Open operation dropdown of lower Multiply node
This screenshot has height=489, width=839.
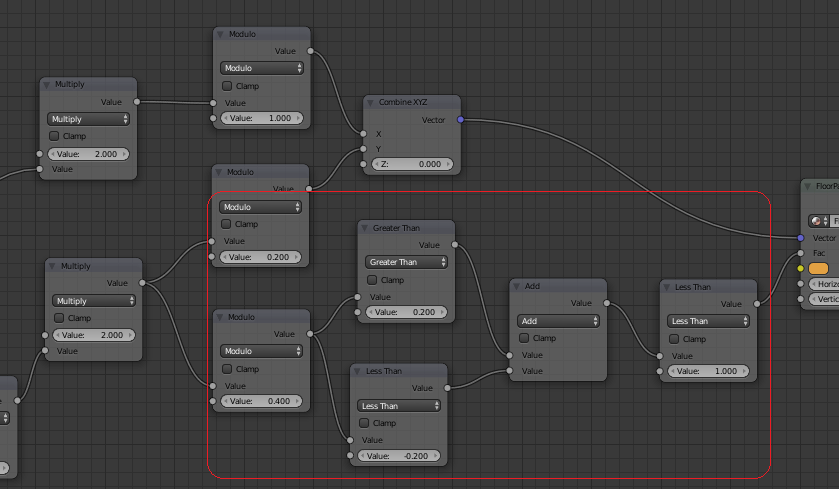click(94, 301)
